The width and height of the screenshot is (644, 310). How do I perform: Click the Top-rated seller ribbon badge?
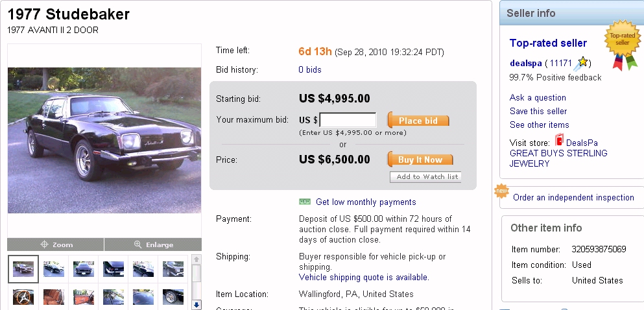pyautogui.click(x=622, y=45)
